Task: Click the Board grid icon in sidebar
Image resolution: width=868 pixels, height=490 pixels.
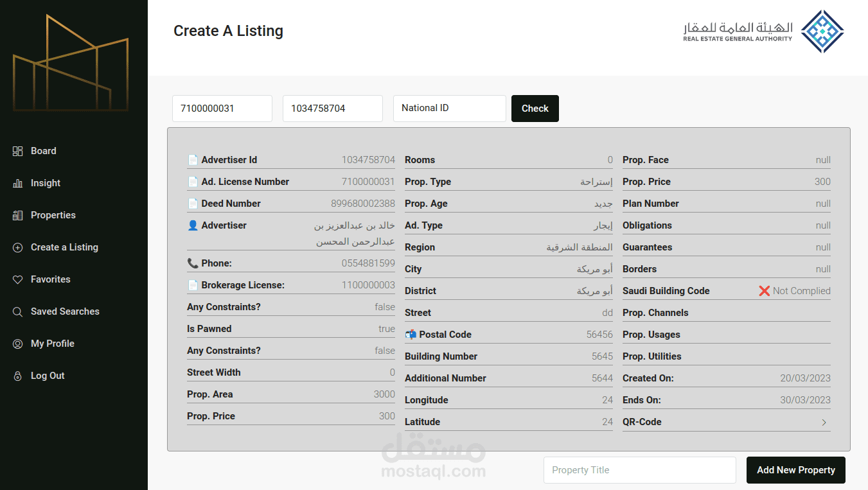Action: click(18, 151)
